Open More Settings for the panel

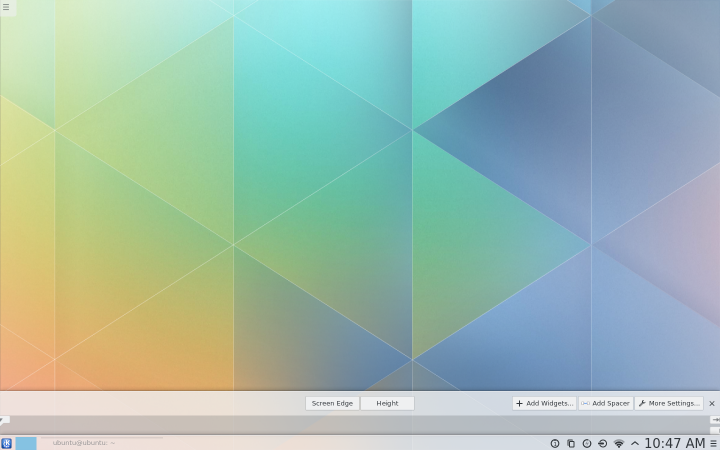pos(669,403)
